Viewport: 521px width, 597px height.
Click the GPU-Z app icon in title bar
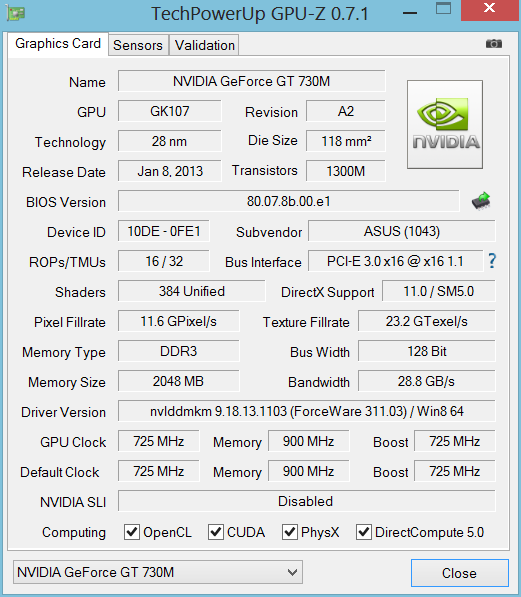pos(16,14)
